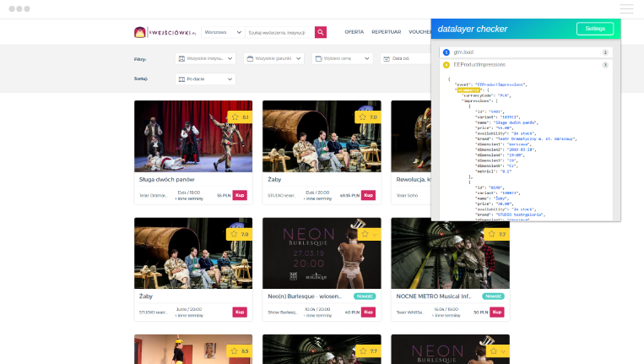This screenshot has width=644, height=364.
Task: Expand the gtm.load event row
Action: [526, 52]
